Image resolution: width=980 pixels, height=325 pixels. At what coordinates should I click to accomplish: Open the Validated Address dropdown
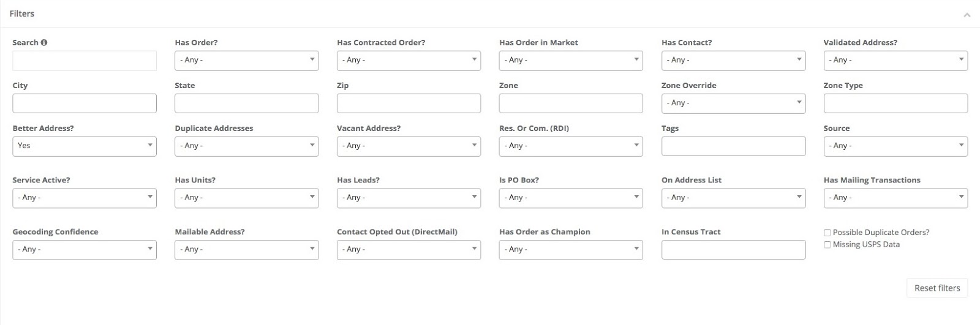(x=895, y=60)
